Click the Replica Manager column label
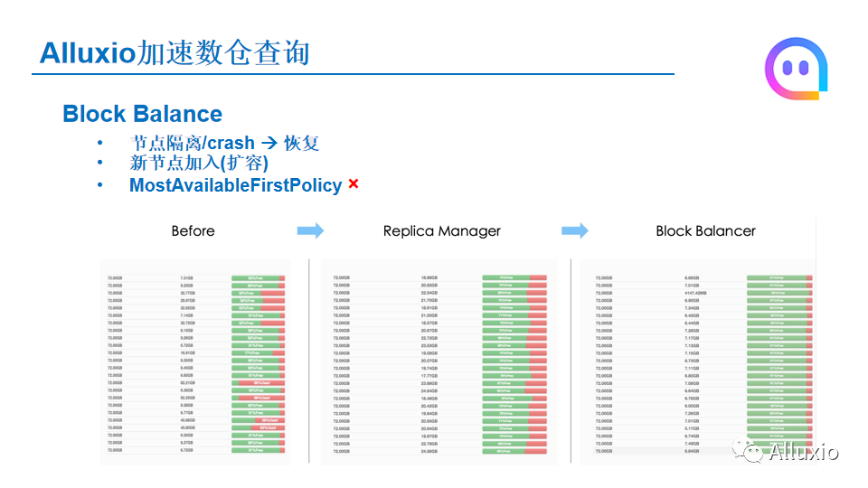Screen dimensions: 868x488 [x=442, y=230]
